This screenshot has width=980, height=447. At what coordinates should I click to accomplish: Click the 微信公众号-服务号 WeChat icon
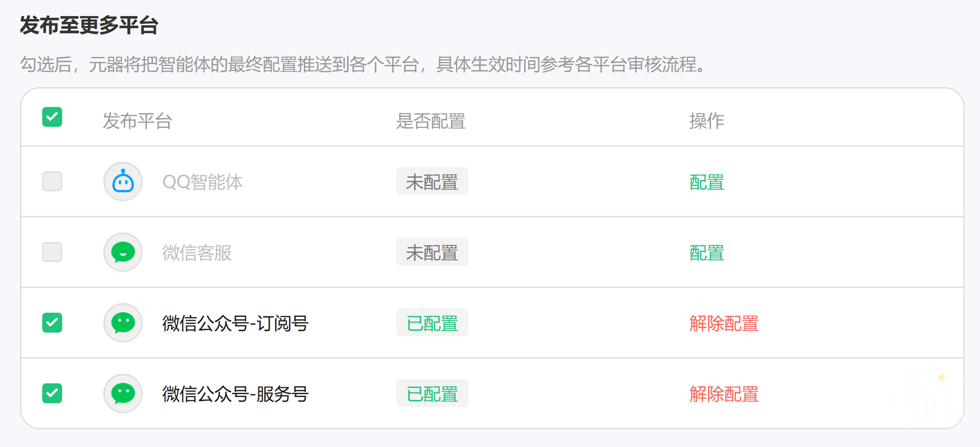123,393
